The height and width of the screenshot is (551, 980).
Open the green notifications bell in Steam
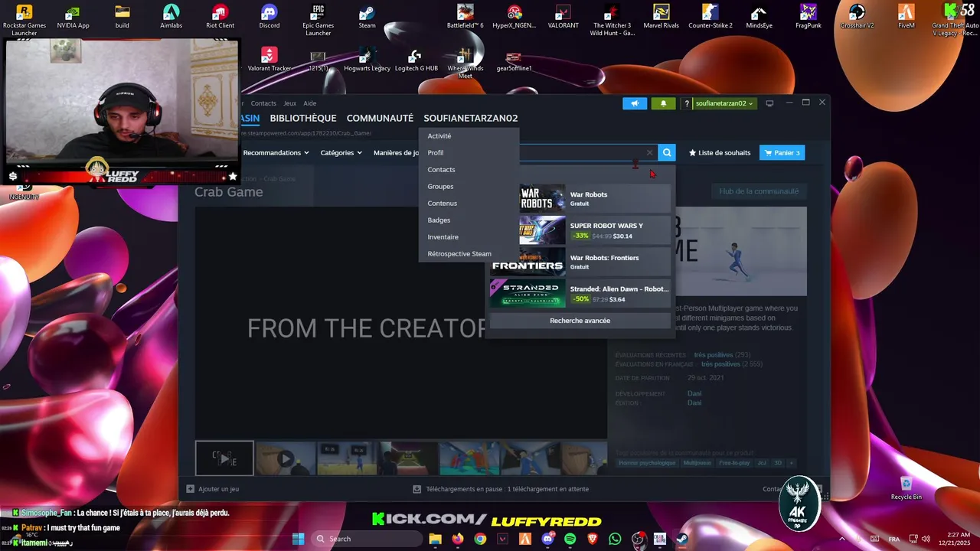[x=663, y=103]
